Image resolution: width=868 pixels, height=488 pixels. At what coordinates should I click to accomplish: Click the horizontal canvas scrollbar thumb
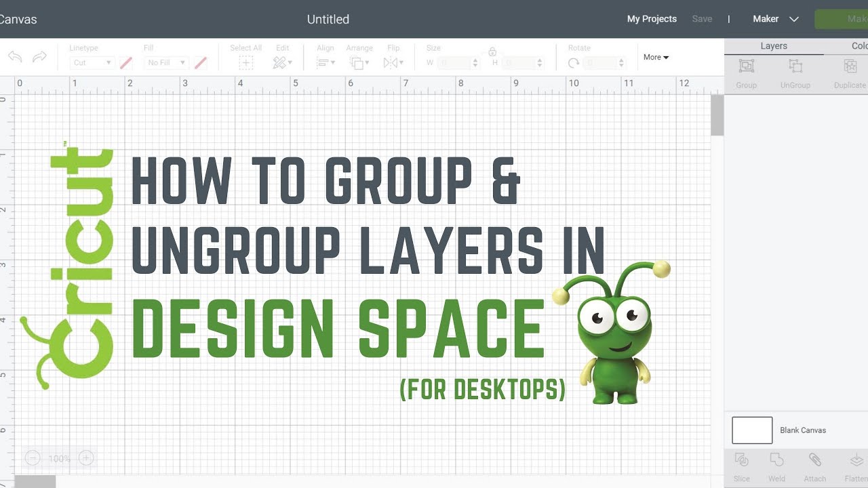(x=35, y=481)
